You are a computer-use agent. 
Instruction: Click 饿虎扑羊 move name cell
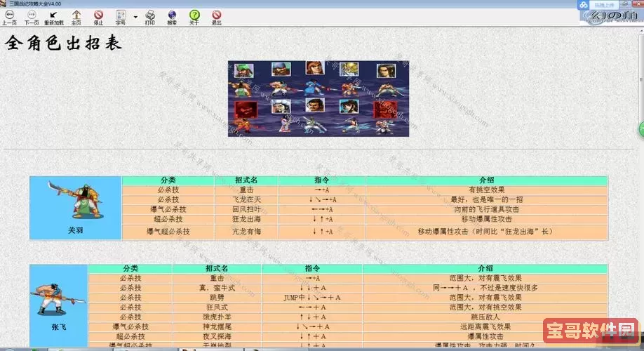click(217, 317)
